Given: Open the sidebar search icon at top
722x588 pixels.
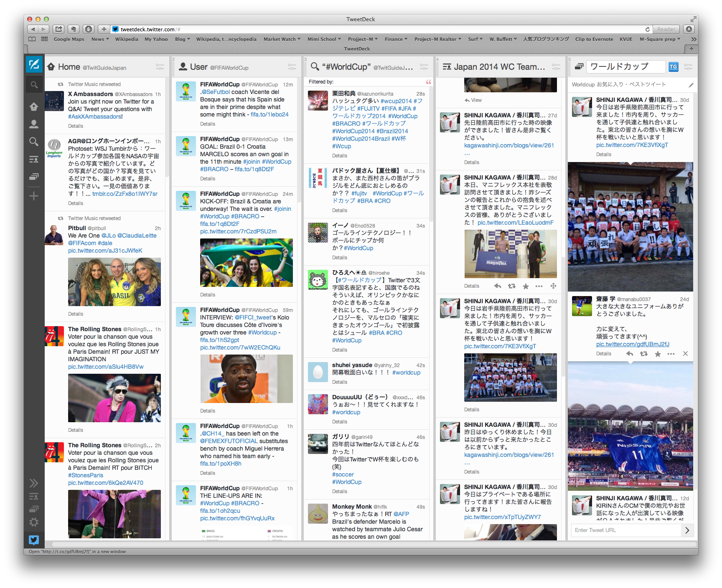Looking at the screenshot, I should tap(34, 85).
